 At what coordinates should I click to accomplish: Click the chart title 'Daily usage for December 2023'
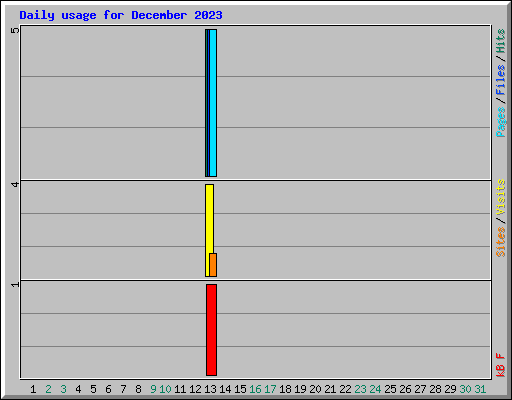coord(121,15)
